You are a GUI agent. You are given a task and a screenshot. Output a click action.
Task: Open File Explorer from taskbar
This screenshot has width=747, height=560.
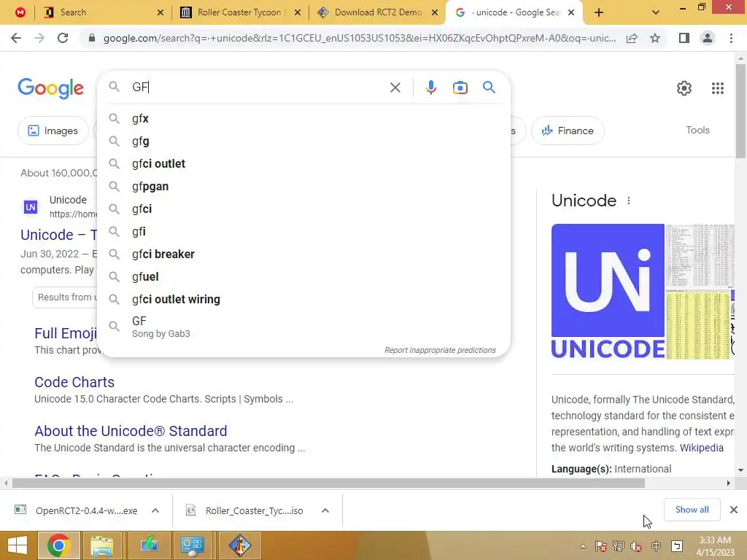click(102, 545)
